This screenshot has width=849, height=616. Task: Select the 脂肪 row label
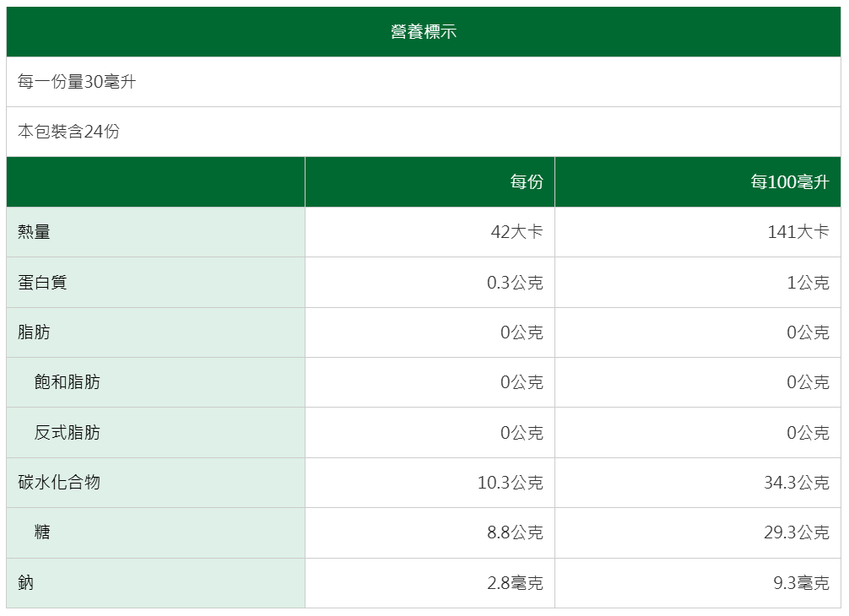(35, 332)
